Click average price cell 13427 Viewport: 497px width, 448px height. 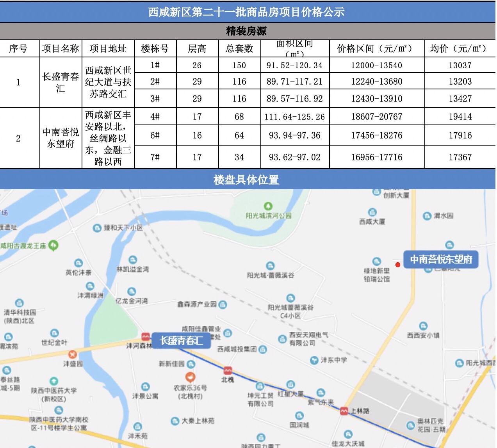(460, 99)
